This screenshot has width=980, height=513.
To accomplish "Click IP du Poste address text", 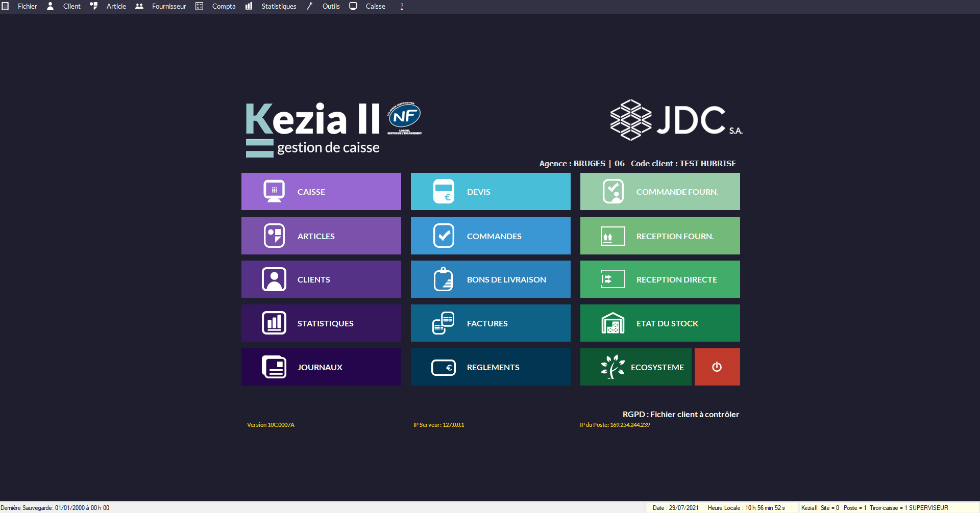I will [615, 425].
